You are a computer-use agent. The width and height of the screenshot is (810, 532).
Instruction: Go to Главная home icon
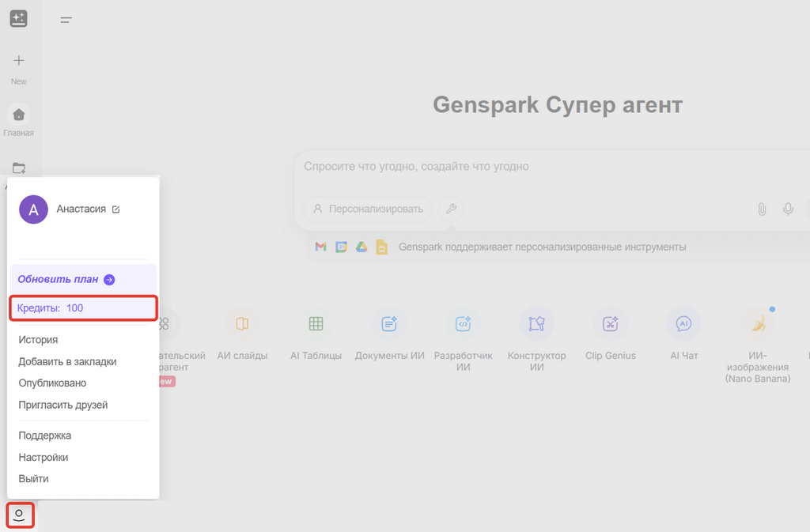click(19, 115)
